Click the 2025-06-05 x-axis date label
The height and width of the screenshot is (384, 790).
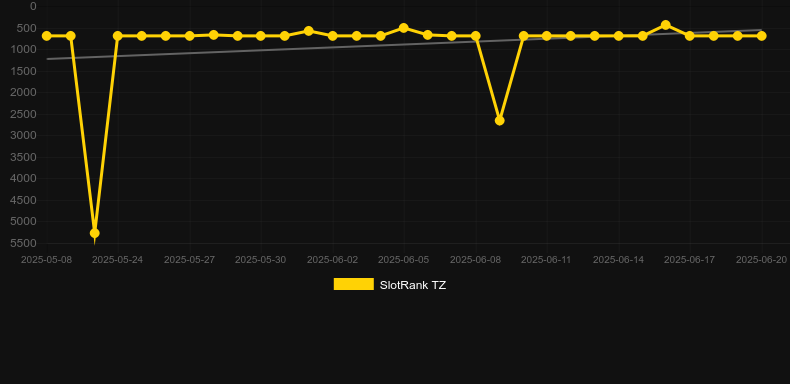pos(404,260)
